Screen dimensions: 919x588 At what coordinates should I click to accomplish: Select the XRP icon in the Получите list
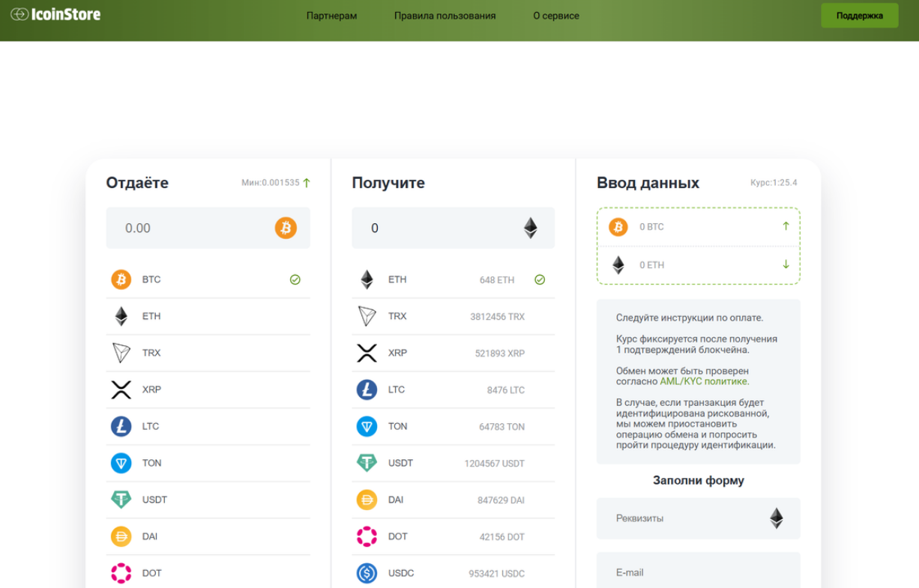tap(367, 352)
